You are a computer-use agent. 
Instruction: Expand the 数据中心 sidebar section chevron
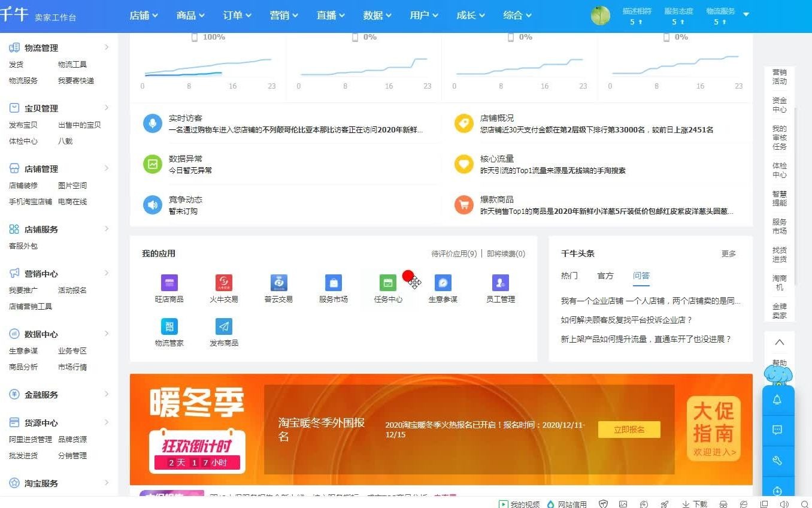point(107,334)
